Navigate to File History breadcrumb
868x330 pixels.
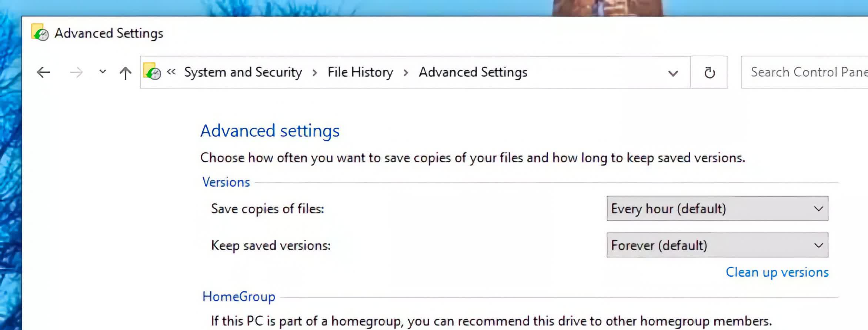click(360, 72)
